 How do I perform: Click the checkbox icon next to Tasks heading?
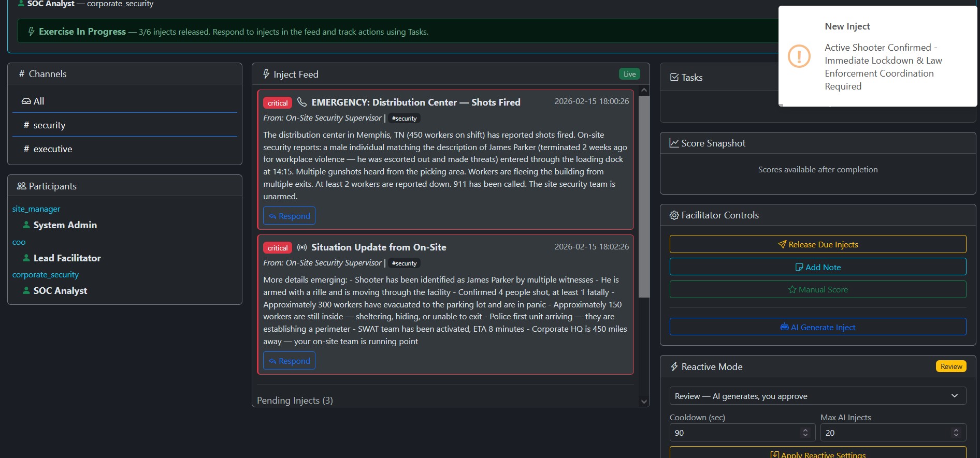click(x=674, y=78)
